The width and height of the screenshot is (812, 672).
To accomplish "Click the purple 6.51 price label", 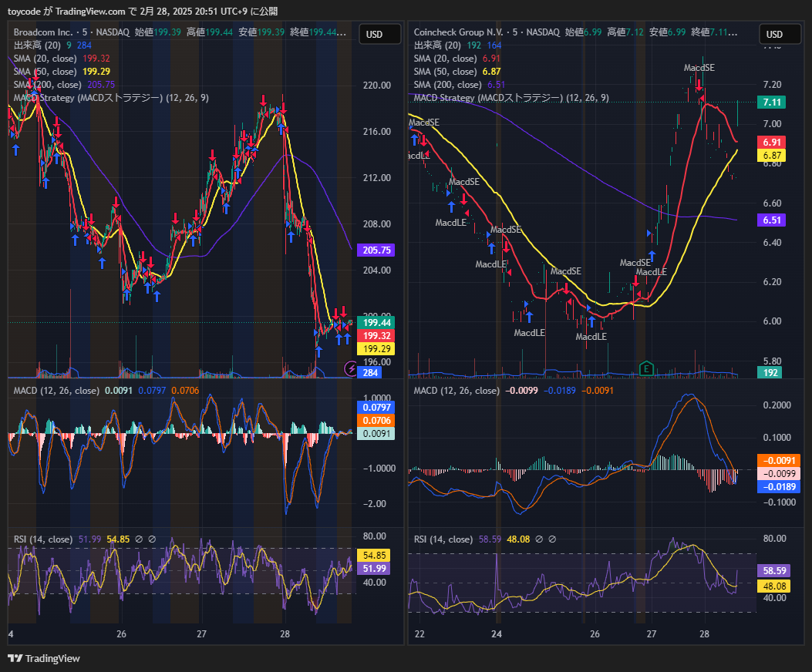I will pos(772,220).
